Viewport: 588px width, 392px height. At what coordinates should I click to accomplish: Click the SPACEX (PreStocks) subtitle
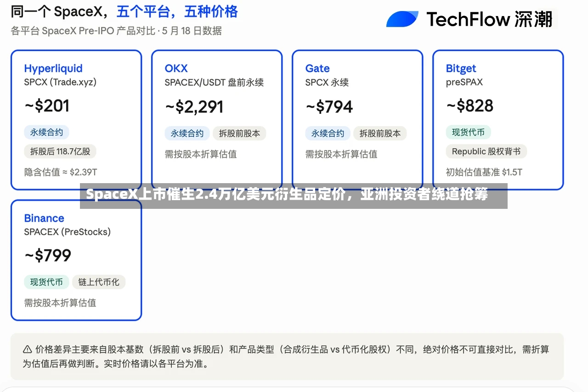(67, 232)
